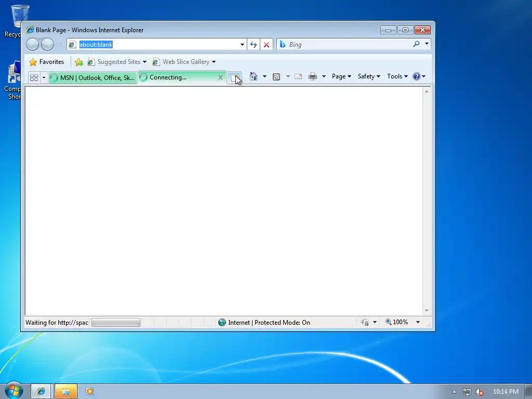
Task: Open Web Slice Gallery link
Action: point(181,62)
